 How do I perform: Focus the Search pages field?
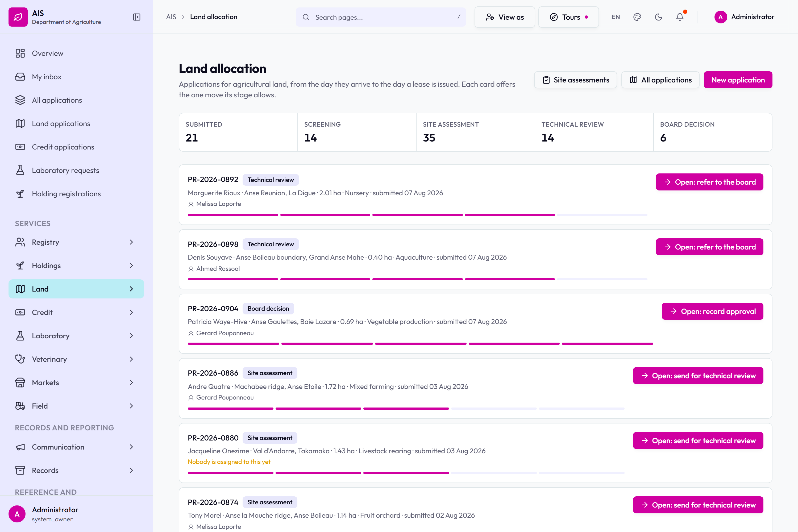381,17
